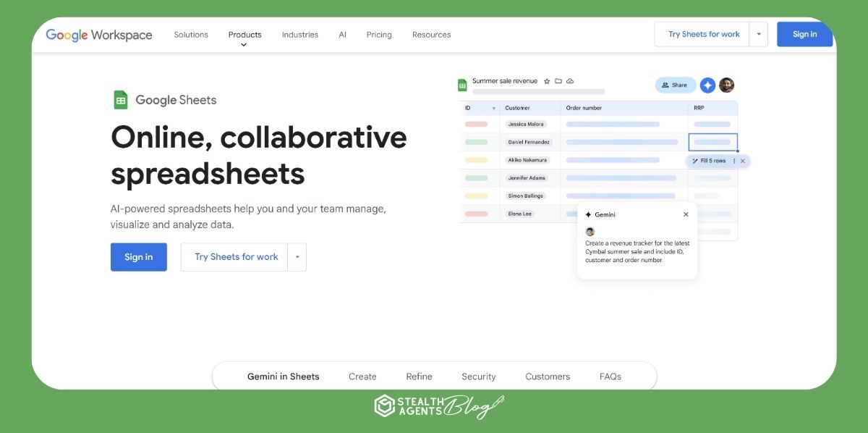Viewport: 868px width, 433px height.
Task: Select the Gemini in Sheets tab
Action: [x=284, y=376]
